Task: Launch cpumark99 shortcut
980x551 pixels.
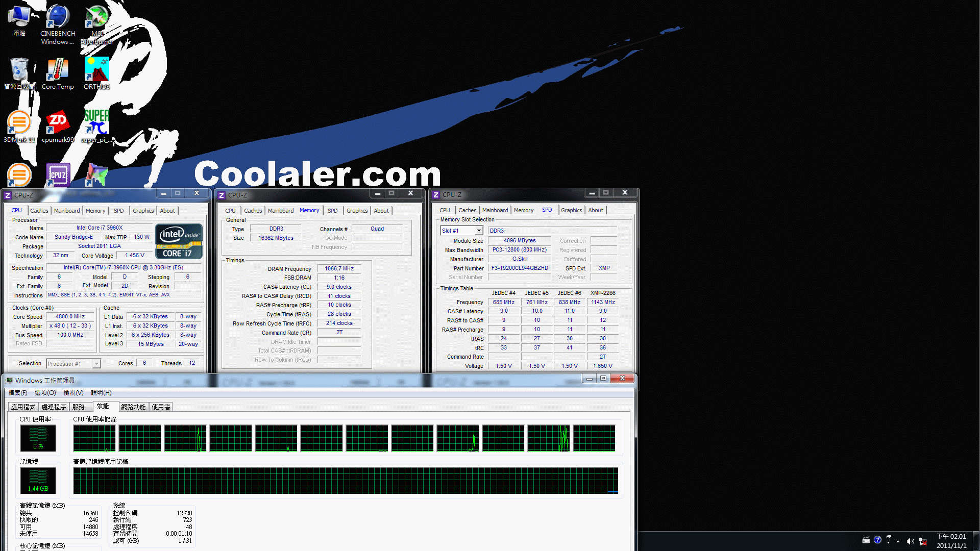Action: (x=58, y=127)
